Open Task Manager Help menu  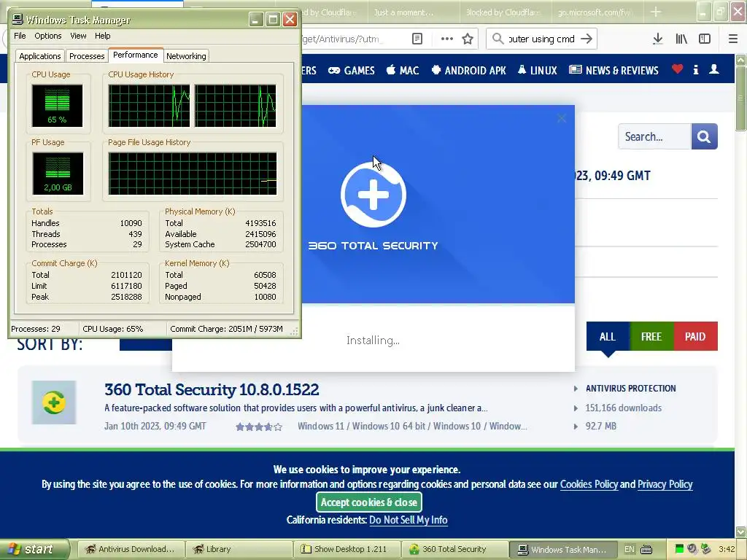102,36
